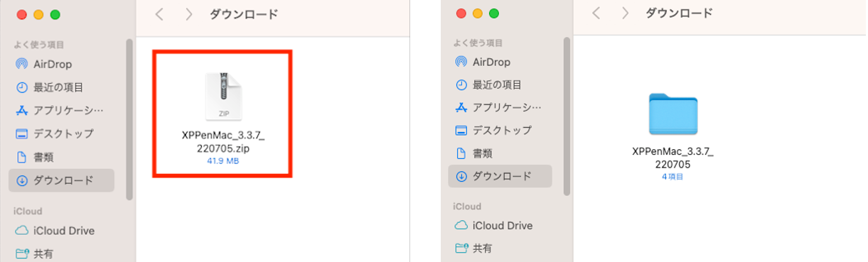The height and width of the screenshot is (262, 868).
Task: Minimize the left Finder window
Action: 38,14
